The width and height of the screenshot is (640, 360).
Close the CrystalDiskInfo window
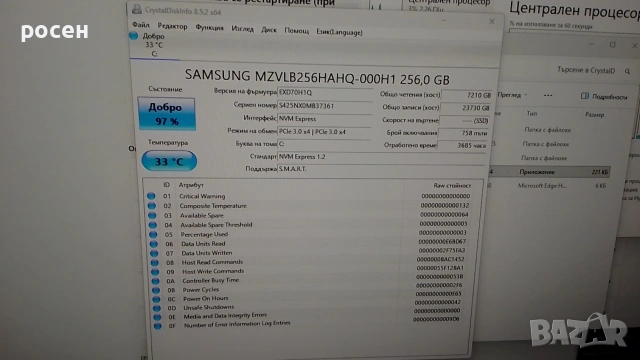[492, 21]
